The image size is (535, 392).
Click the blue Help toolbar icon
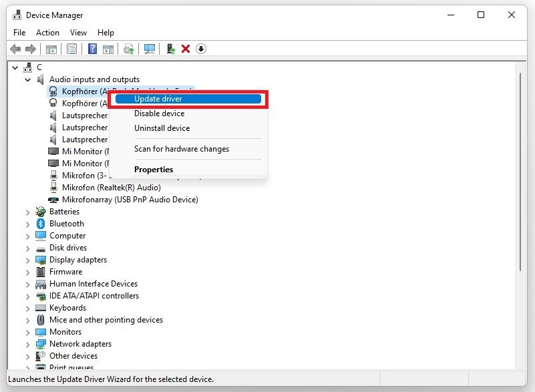92,49
